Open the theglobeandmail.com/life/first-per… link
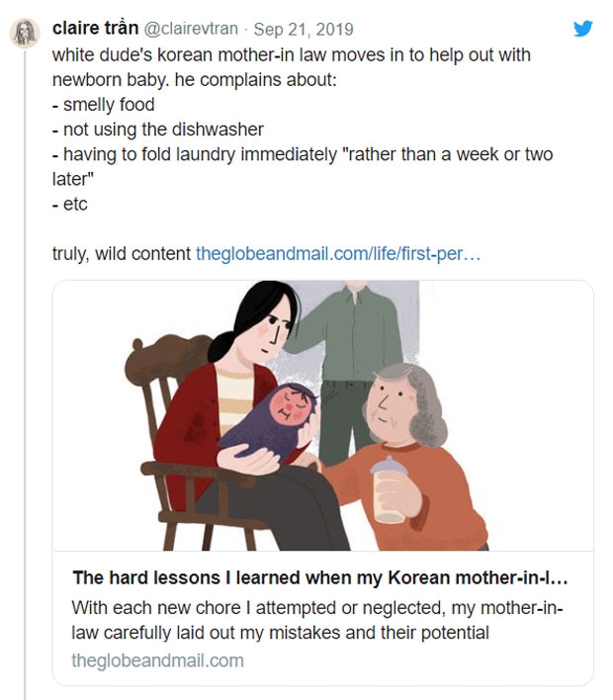613x700 pixels. point(338,254)
